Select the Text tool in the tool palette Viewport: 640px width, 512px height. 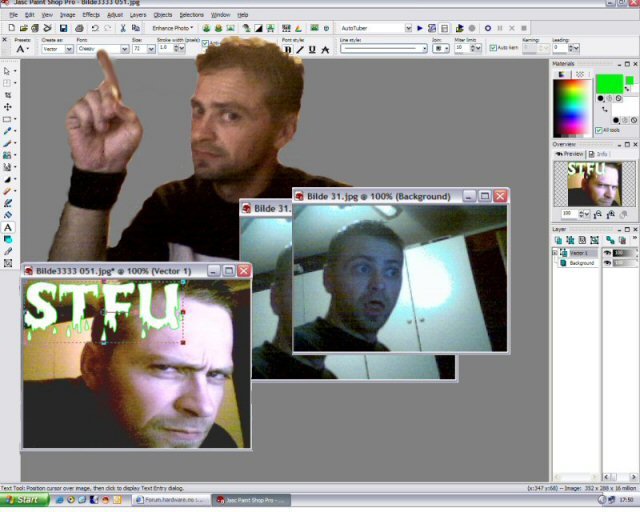(x=8, y=227)
